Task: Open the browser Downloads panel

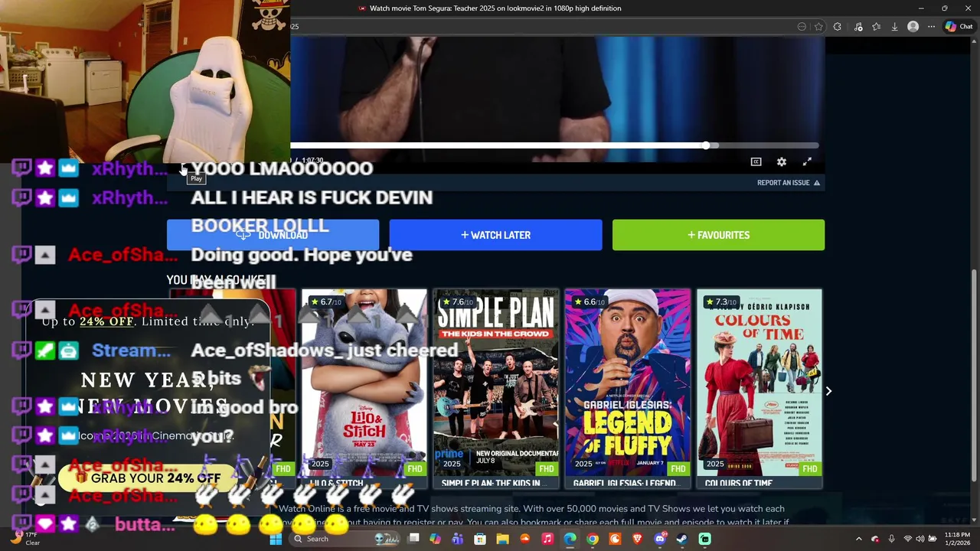Action: (894, 26)
